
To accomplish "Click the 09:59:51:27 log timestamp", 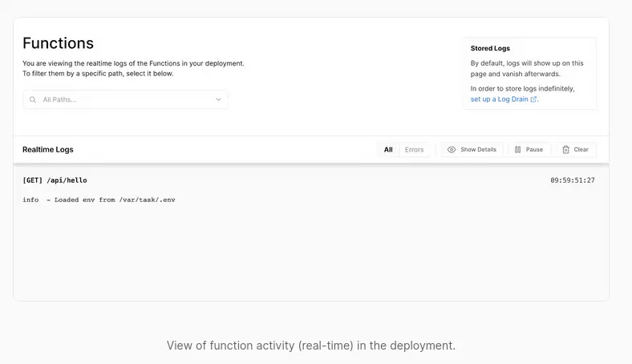I will click(572, 180).
